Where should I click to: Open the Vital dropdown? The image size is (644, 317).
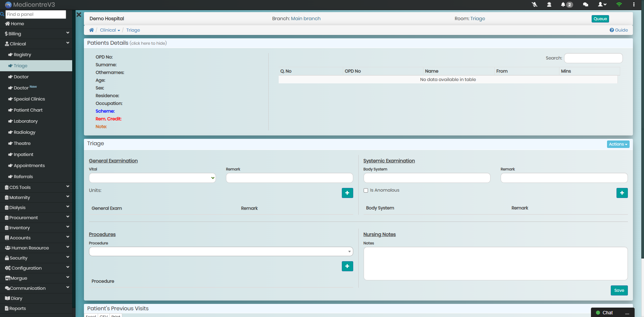[152, 178]
